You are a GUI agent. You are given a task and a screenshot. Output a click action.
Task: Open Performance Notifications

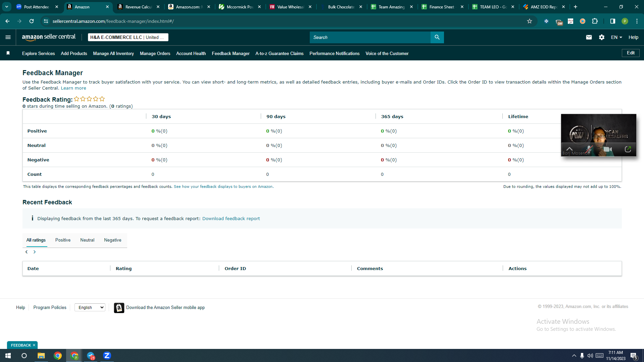[334, 53]
